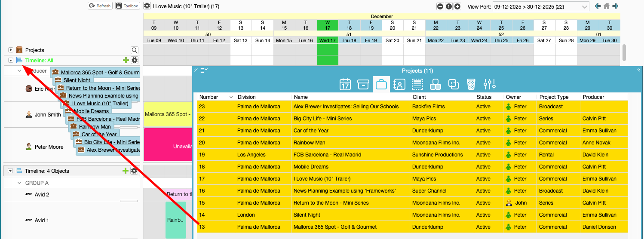Open Timeline: All settings gear
The image size is (644, 239).
tap(135, 61)
